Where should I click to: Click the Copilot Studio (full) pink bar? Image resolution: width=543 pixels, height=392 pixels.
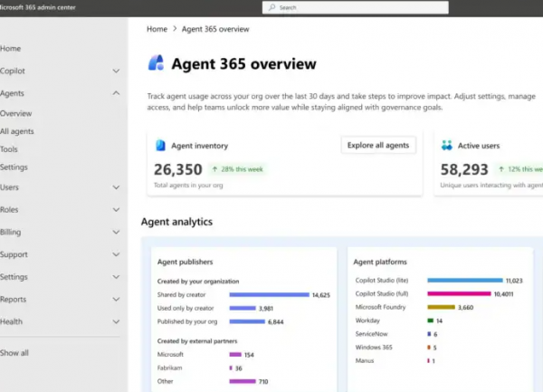point(459,293)
